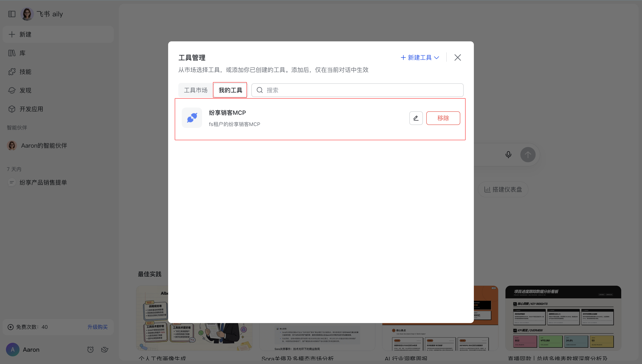Click the 纷享销客MCP plug icon
642x364 pixels.
coord(192,118)
